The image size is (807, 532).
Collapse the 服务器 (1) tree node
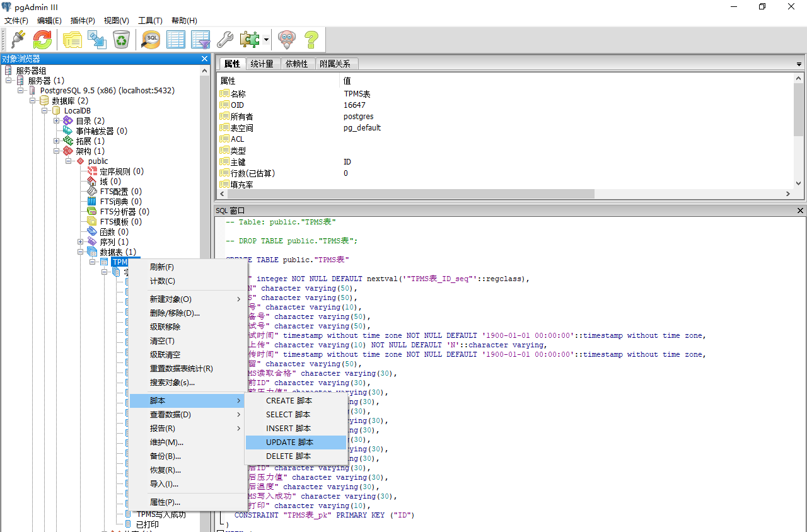9,81
